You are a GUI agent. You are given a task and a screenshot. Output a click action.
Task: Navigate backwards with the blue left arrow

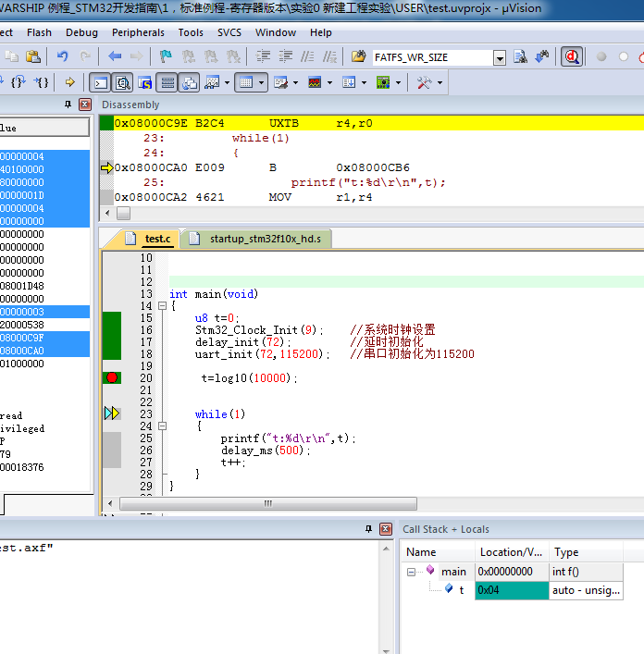[x=115, y=56]
